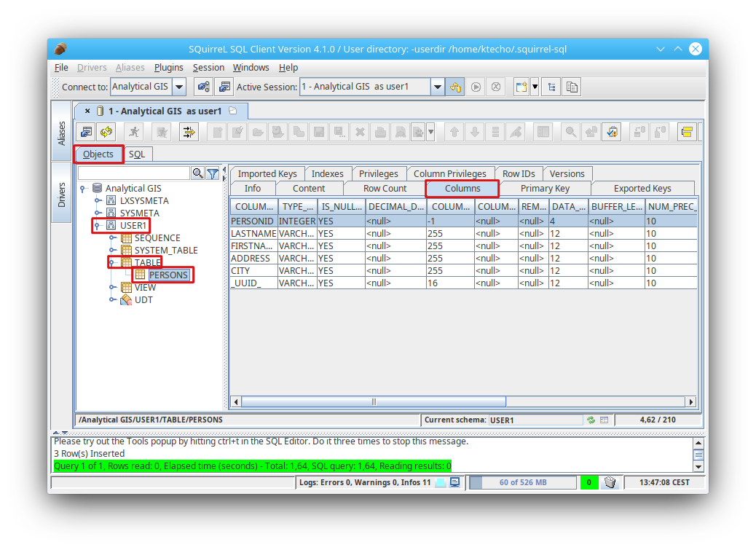Open the new session properties icon beside Connect to
Viewport: 756px width, 550px height.
tap(204, 87)
